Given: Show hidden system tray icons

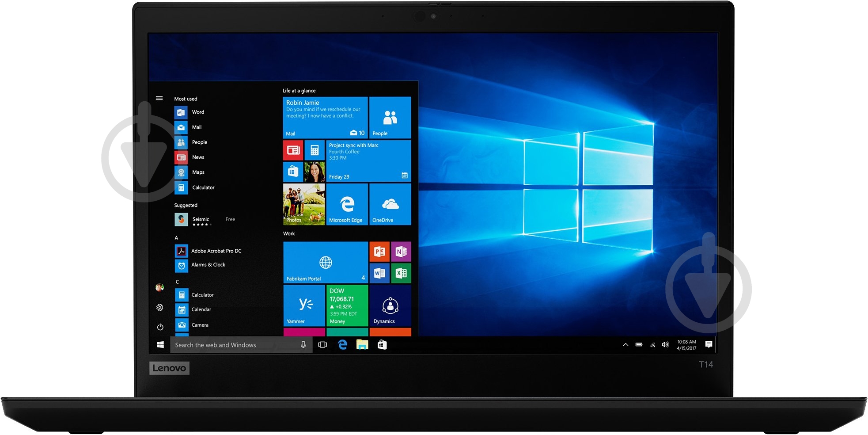Looking at the screenshot, I should [x=626, y=344].
